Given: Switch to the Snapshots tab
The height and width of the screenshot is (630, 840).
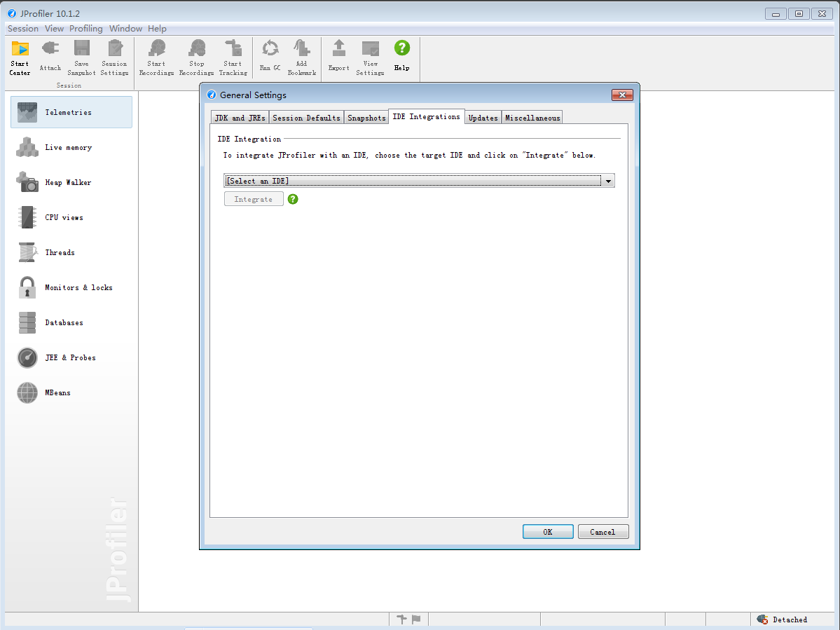Looking at the screenshot, I should [x=366, y=118].
